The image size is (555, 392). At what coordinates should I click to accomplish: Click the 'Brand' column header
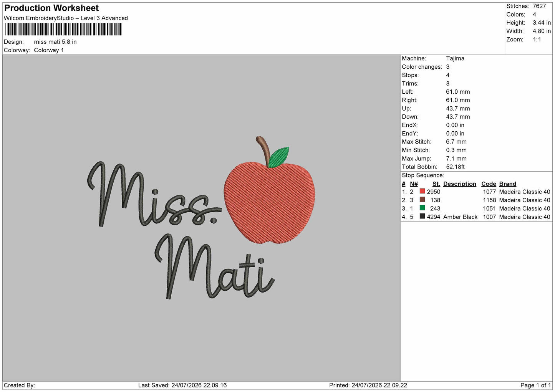(508, 184)
